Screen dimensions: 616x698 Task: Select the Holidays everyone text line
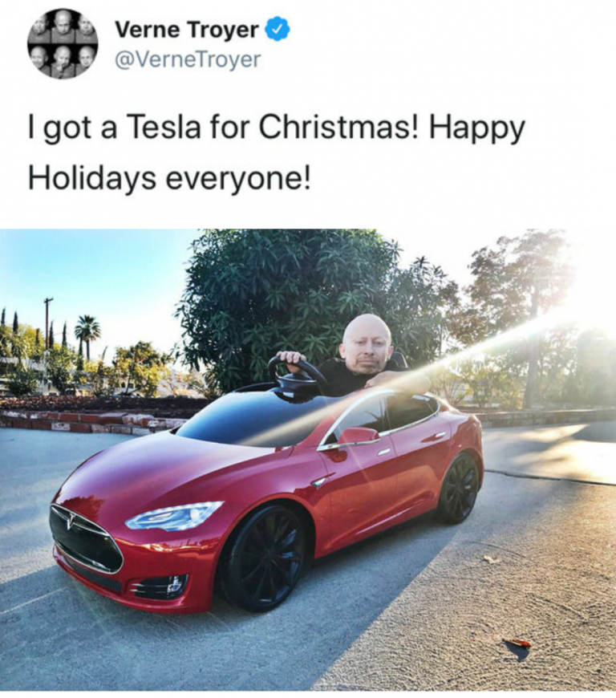tap(168, 178)
